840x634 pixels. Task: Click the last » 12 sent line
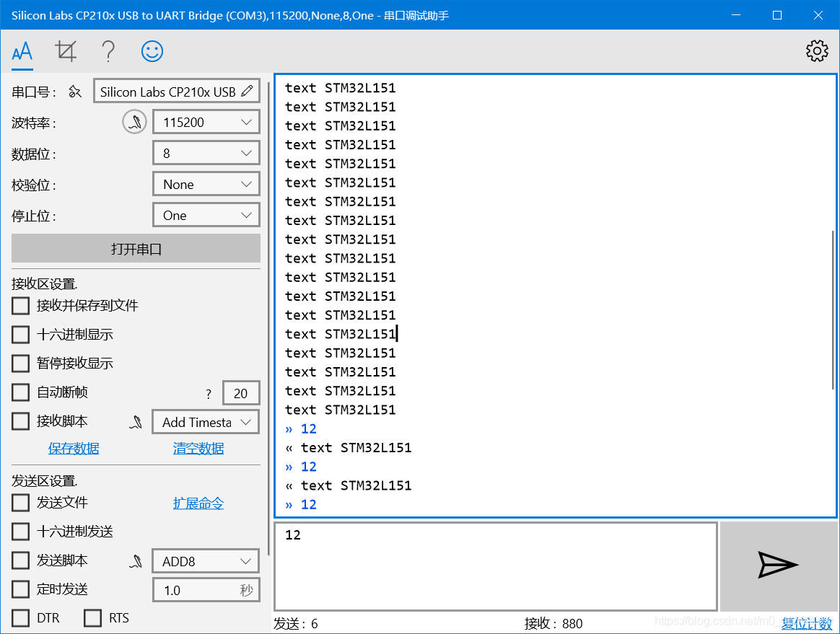tap(301, 504)
